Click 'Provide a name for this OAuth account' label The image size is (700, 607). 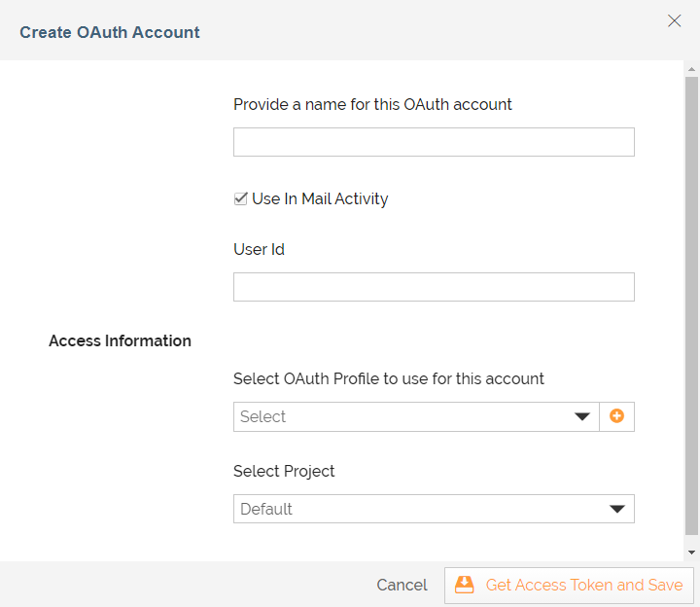click(372, 104)
